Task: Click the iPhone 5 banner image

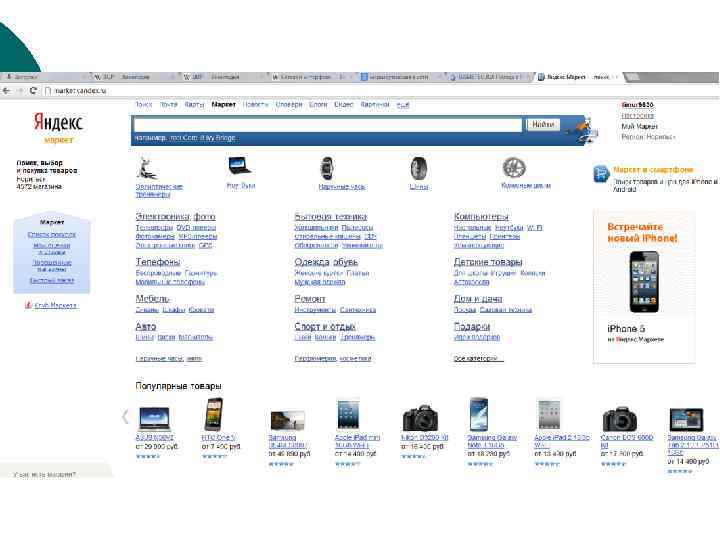Action: (x=644, y=282)
